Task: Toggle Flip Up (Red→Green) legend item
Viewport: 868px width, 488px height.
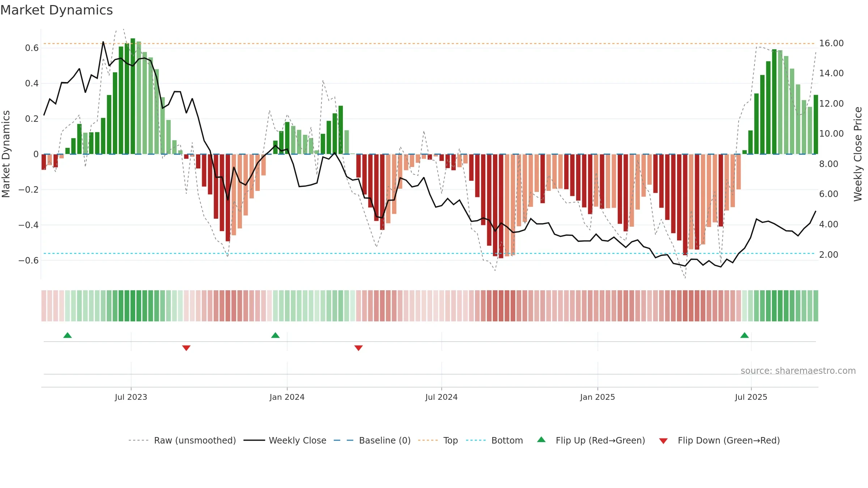Action: (591, 440)
